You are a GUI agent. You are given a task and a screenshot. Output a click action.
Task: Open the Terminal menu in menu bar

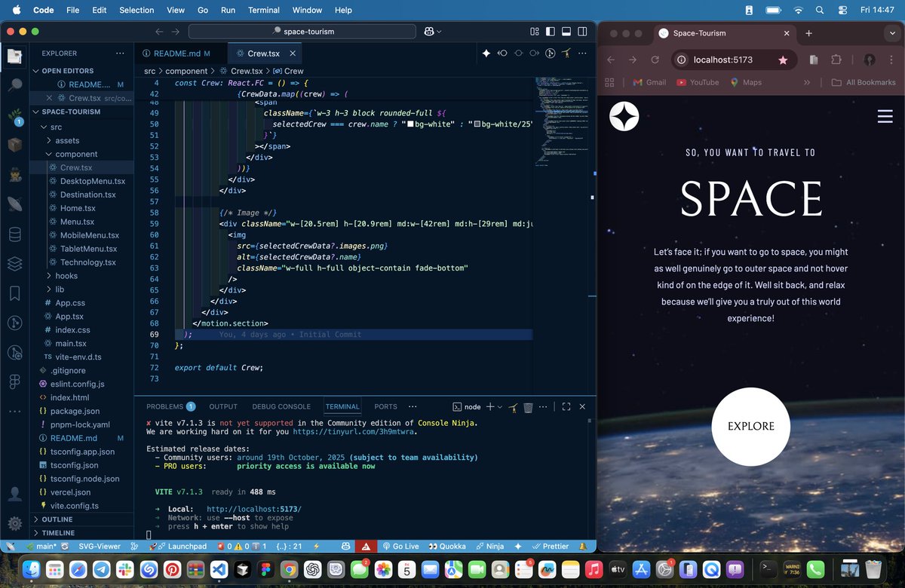click(x=264, y=10)
